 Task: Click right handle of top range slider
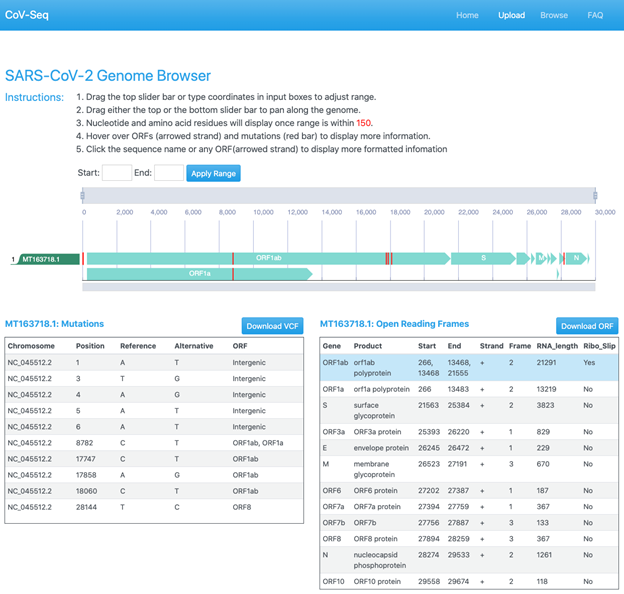[x=595, y=196]
